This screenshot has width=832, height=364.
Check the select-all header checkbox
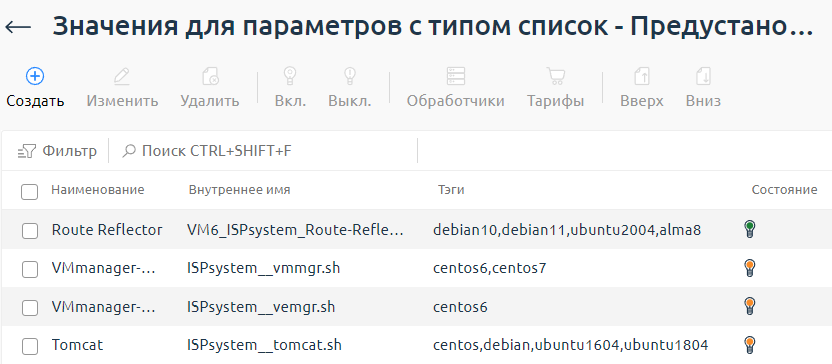(30, 192)
